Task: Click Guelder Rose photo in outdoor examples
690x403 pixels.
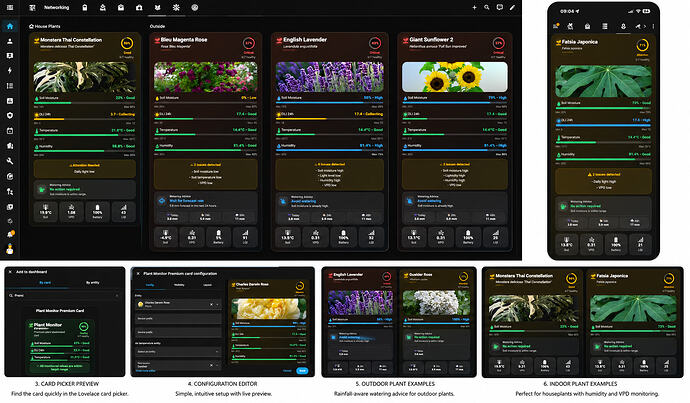Action: click(437, 302)
